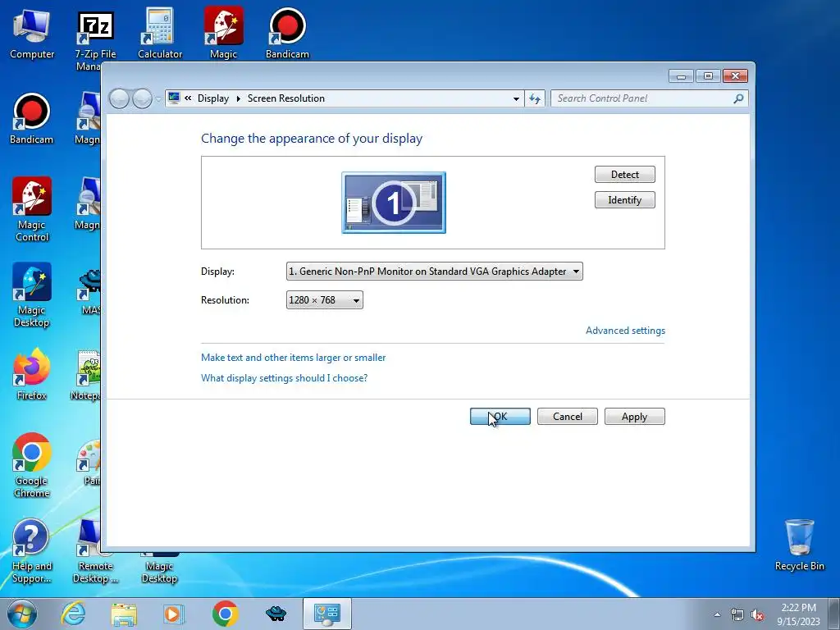Open the Magic Desktop icon in the bottom desktop row
This screenshot has height=630, width=840.
(x=159, y=569)
